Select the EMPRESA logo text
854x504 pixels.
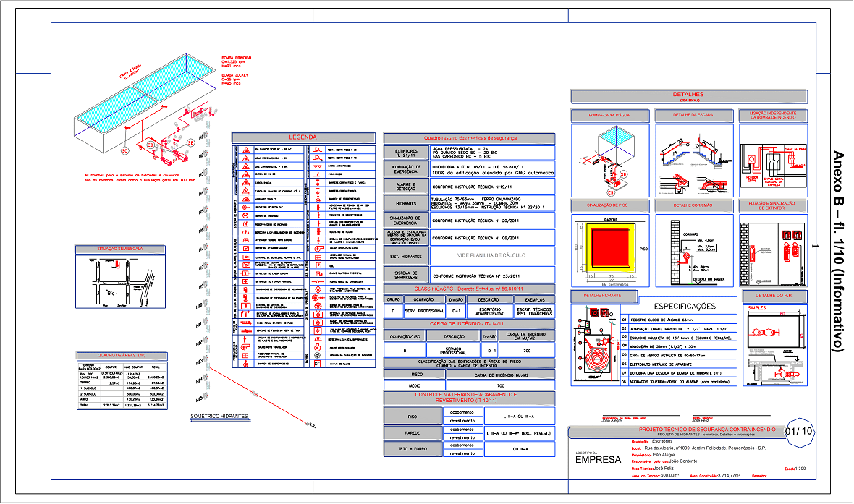pyautogui.click(x=597, y=460)
